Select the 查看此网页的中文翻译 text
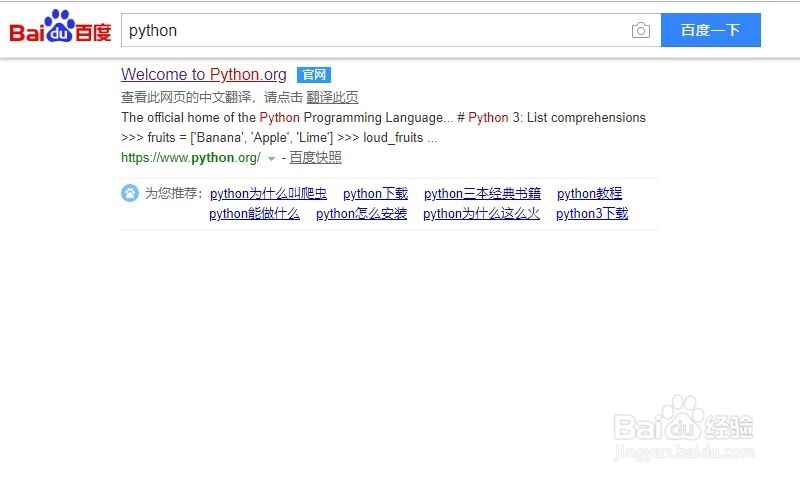This screenshot has height=480, width=800. click(x=186, y=97)
